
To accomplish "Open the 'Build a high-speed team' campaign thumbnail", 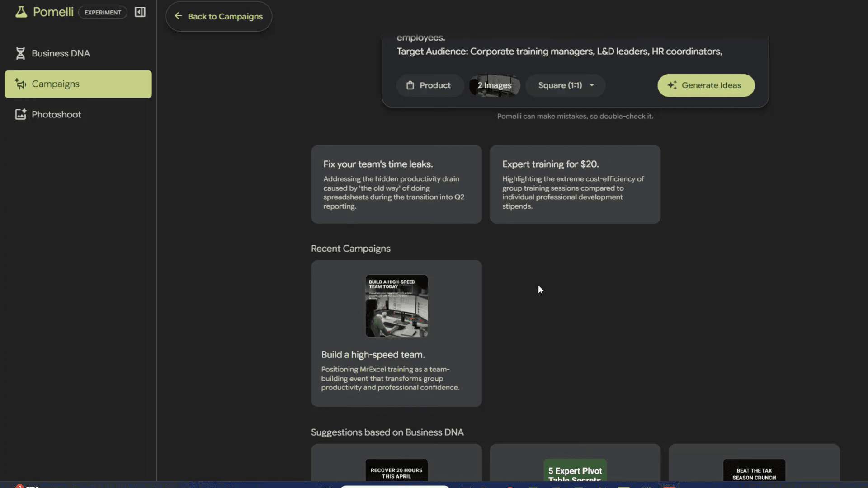I will (x=396, y=306).
